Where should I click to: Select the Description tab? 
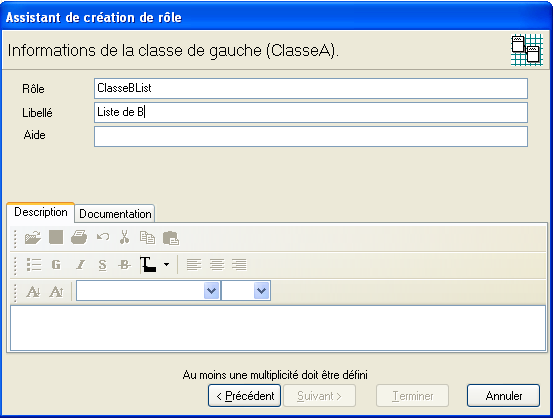point(41,212)
